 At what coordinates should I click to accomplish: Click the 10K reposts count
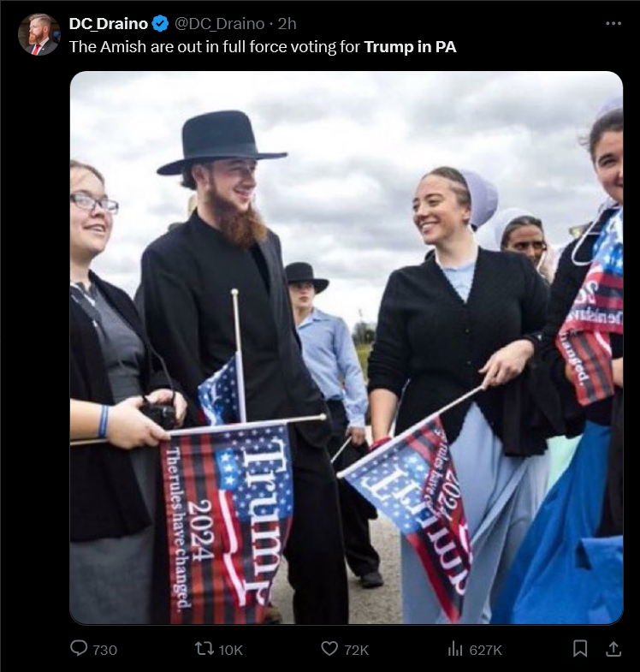coord(231,650)
